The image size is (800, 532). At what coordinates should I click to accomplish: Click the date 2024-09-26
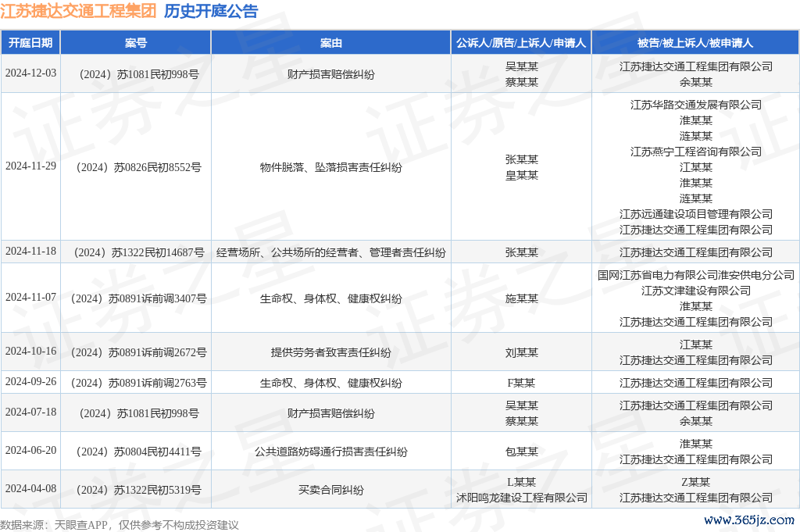click(30, 381)
